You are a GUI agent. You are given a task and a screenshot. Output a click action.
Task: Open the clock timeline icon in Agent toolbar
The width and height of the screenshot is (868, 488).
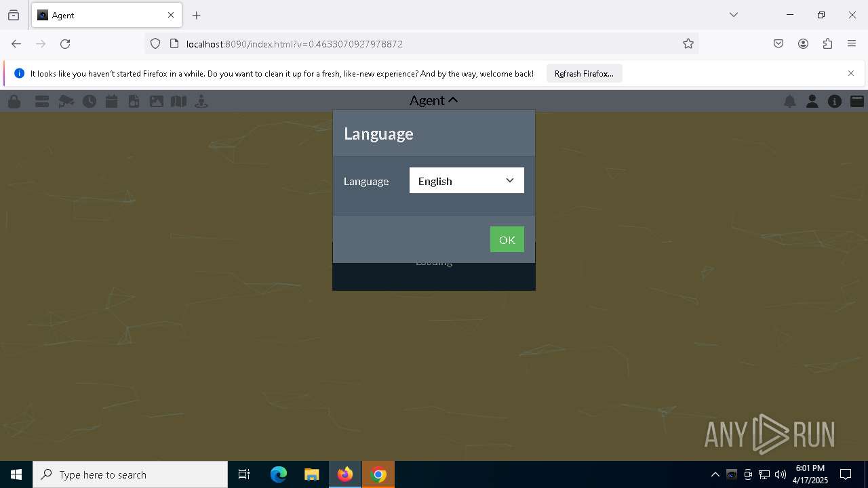tap(90, 101)
